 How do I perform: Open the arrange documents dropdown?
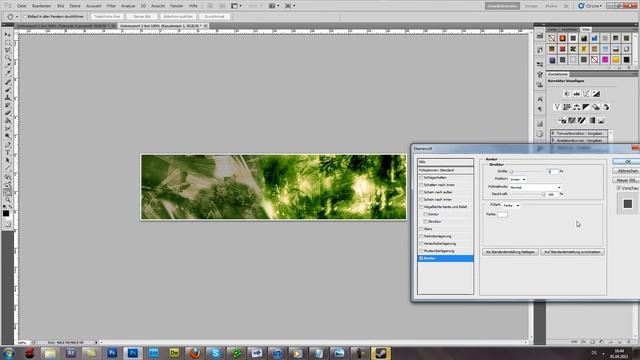point(273,6)
